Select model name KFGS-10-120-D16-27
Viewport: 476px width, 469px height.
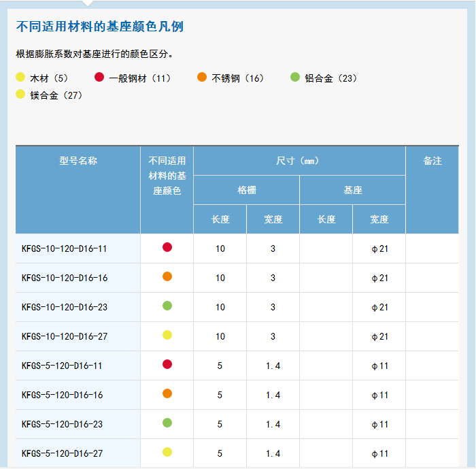[x=65, y=337]
